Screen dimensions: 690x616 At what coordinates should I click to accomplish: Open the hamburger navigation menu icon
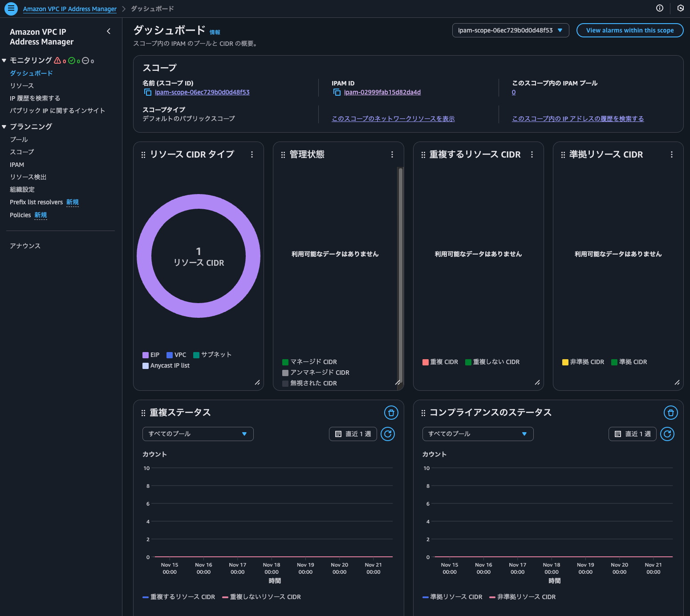(11, 8)
